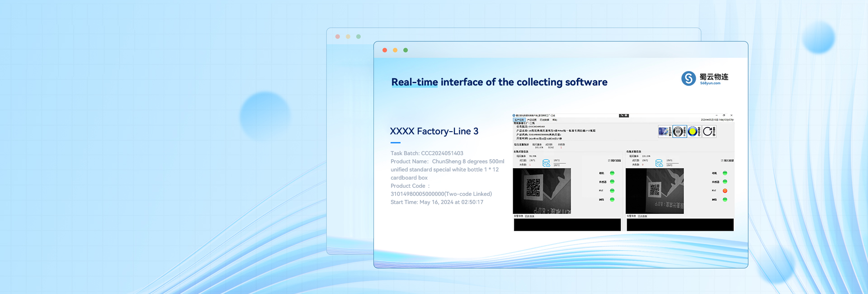
Task: Click left-track database cloud icon
Action: pyautogui.click(x=546, y=163)
